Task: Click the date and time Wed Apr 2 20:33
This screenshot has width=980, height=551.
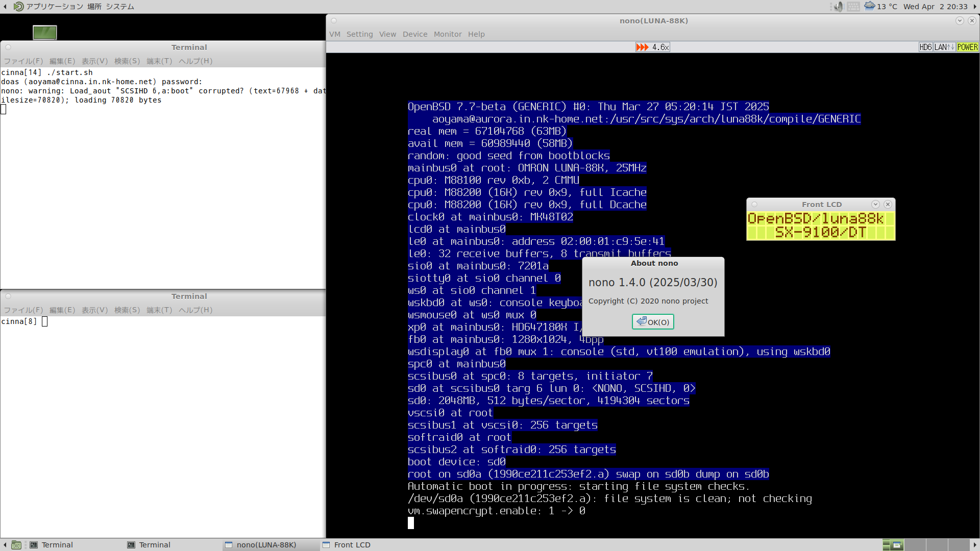Action: pos(935,7)
